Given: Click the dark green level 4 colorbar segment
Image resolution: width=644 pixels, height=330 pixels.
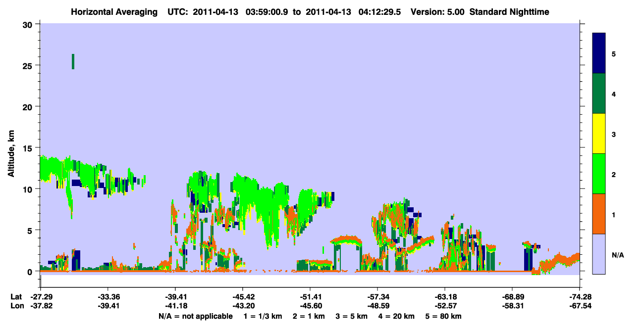Looking at the screenshot, I should 599,94.
